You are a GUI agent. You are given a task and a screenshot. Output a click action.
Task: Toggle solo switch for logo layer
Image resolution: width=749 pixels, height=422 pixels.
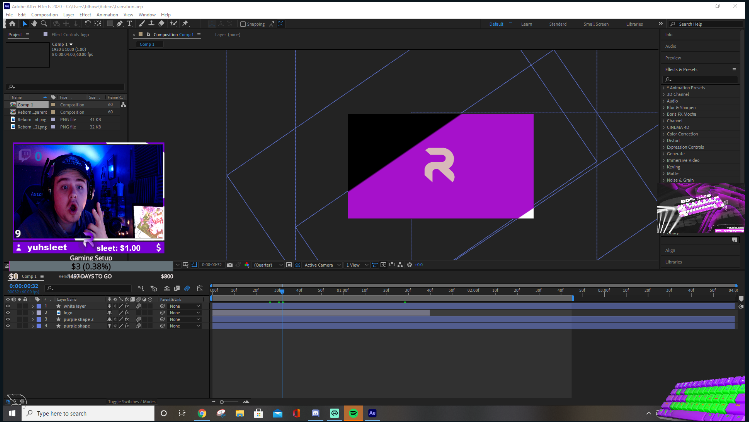coord(20,313)
